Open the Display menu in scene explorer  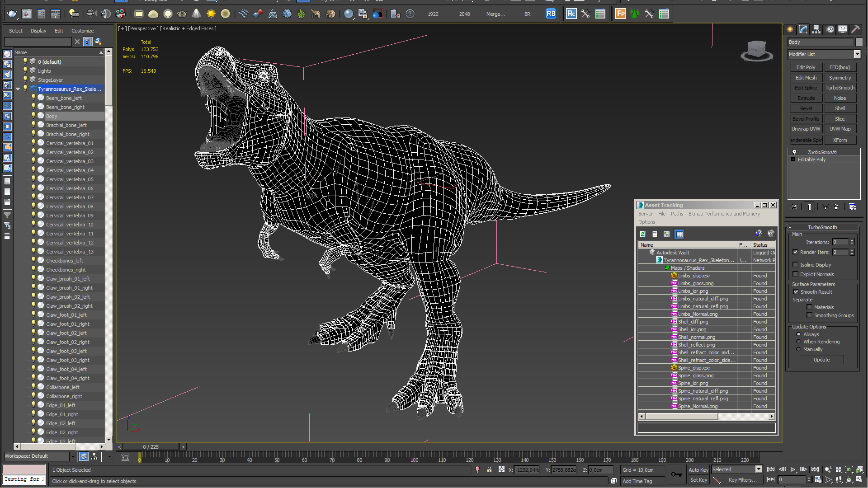click(x=38, y=31)
